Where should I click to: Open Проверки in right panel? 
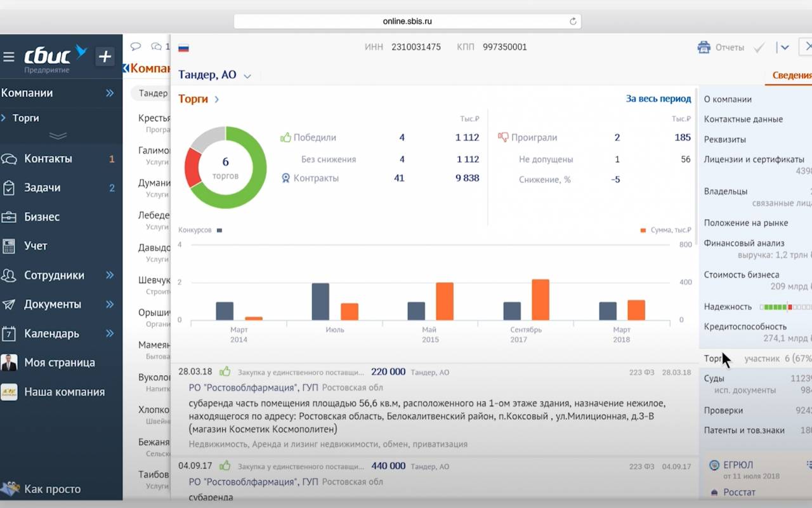723,410
